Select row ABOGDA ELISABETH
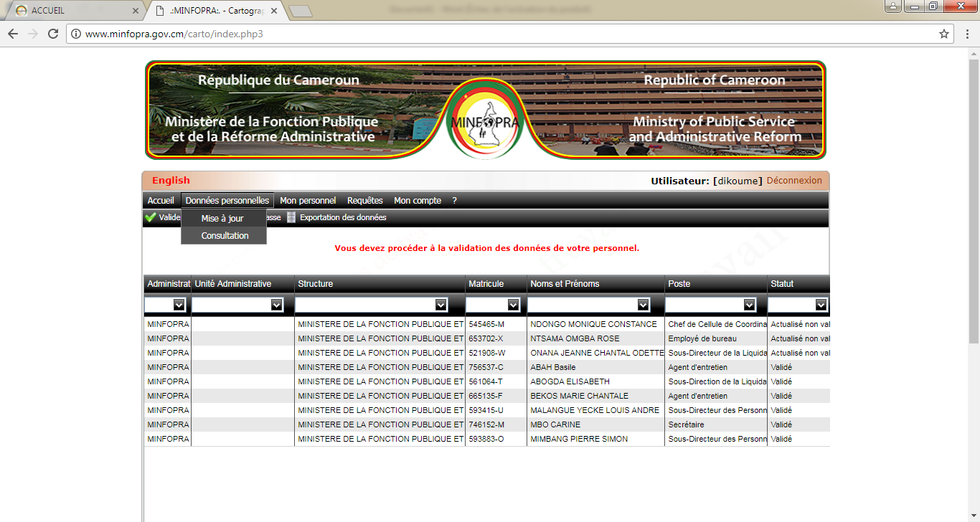The image size is (980, 522). point(487,381)
